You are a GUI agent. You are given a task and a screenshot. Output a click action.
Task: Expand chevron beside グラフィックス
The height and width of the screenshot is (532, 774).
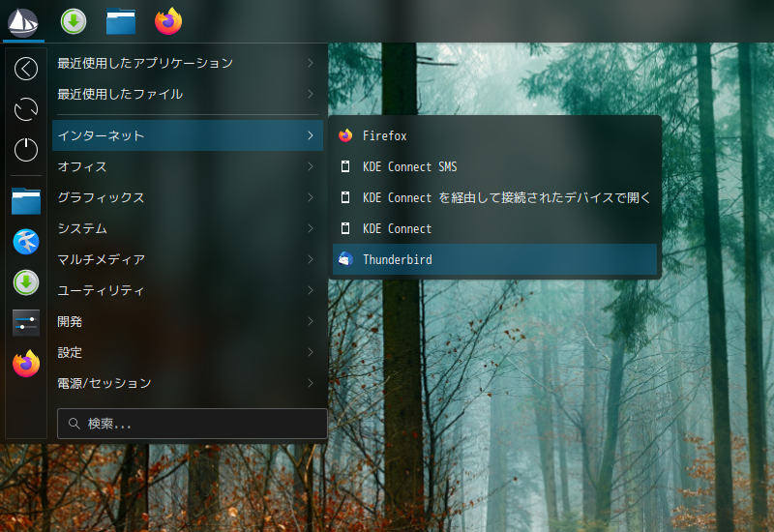[311, 197]
